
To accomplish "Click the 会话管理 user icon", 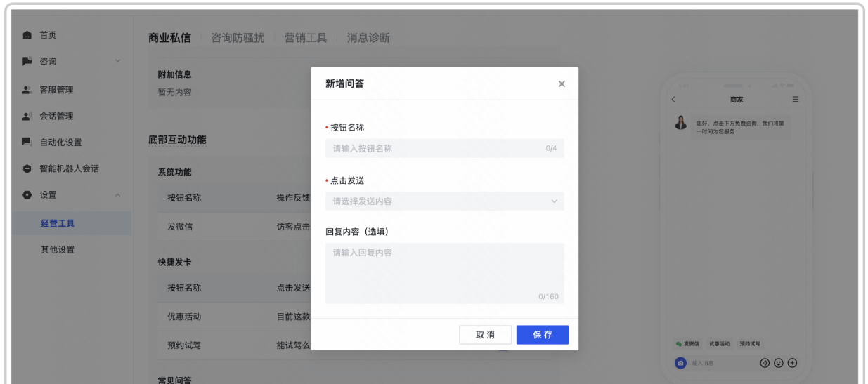I will pos(27,116).
